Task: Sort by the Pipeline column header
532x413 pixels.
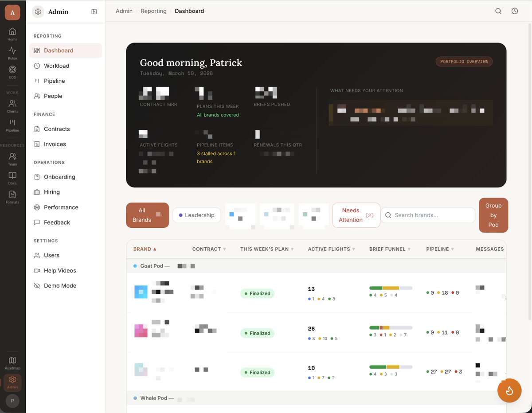Action: point(441,249)
